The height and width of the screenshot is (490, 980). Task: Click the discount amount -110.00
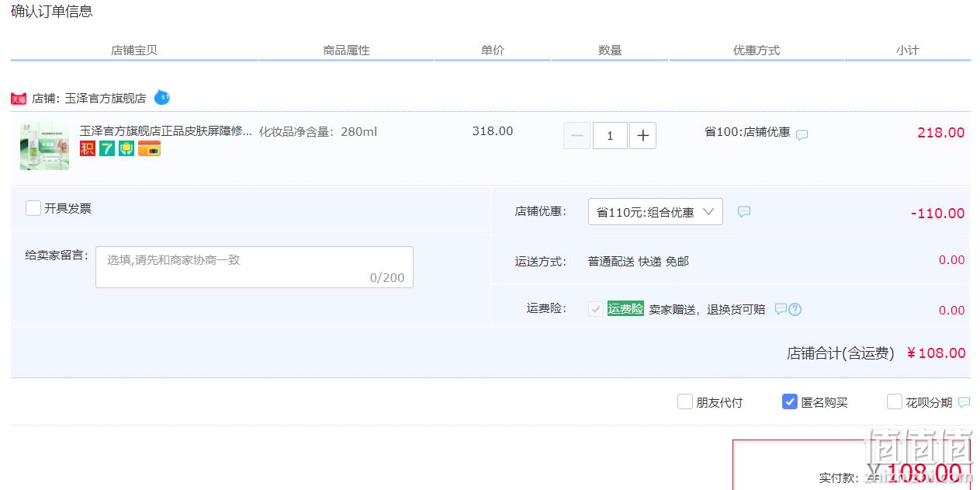click(937, 214)
